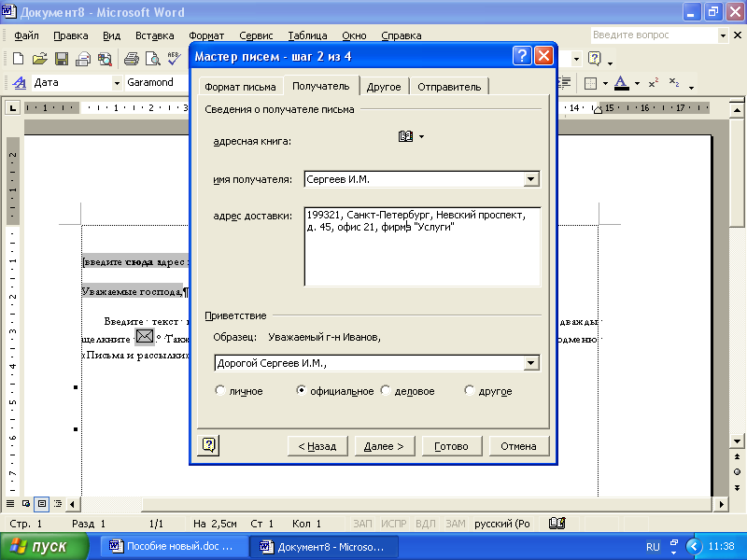Toggle superscript x² formatting
This screenshot has width=747, height=560.
(653, 83)
